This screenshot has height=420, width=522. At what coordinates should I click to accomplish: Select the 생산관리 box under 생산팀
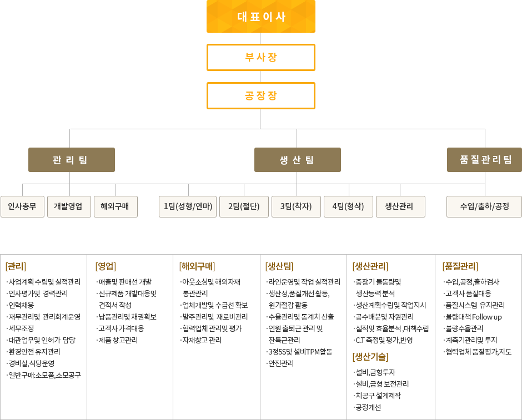(400, 206)
